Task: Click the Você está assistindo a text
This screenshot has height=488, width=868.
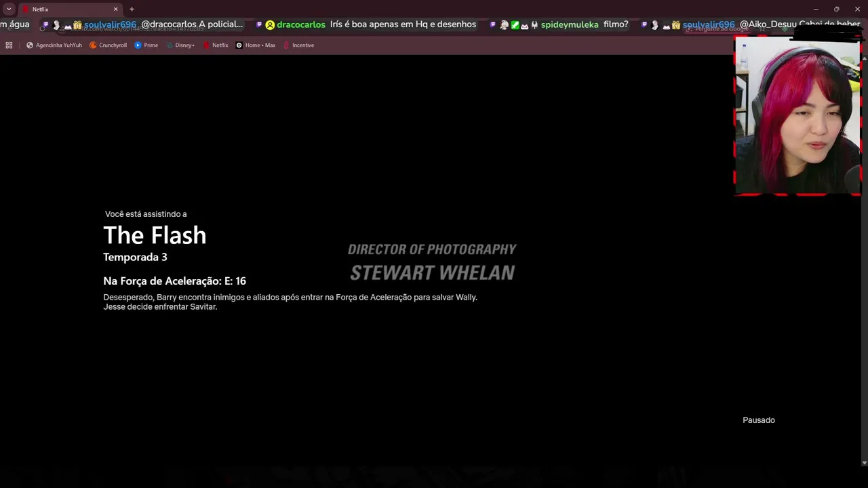Action: (146, 214)
